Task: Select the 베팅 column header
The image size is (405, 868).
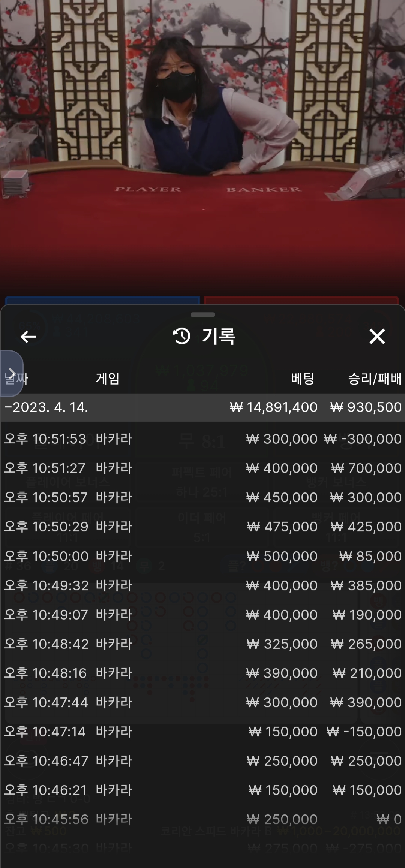Action: point(302,379)
